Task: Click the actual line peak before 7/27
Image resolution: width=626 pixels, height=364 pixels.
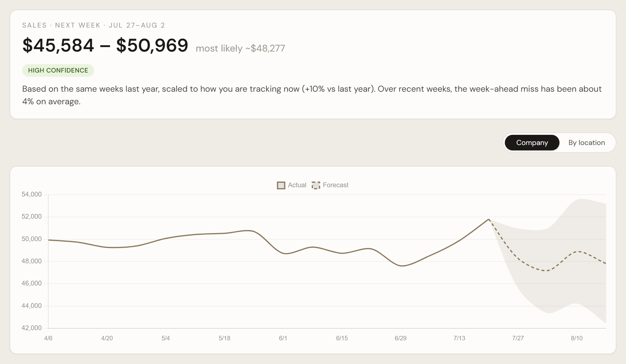Action: tap(489, 219)
